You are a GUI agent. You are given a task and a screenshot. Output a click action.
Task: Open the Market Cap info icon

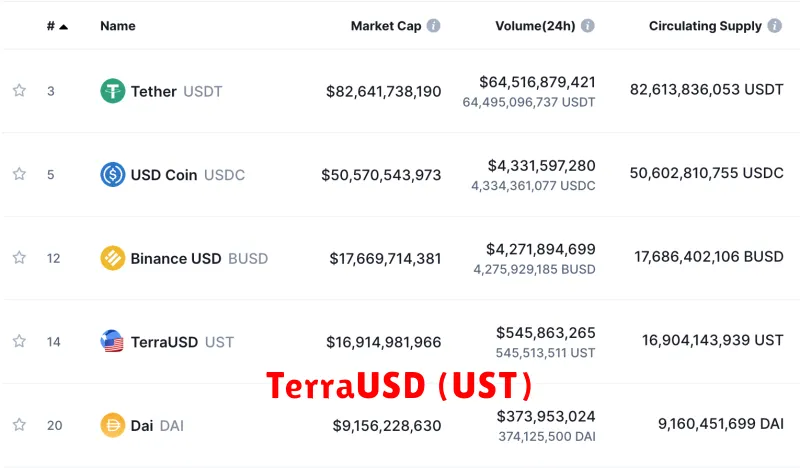click(x=434, y=26)
